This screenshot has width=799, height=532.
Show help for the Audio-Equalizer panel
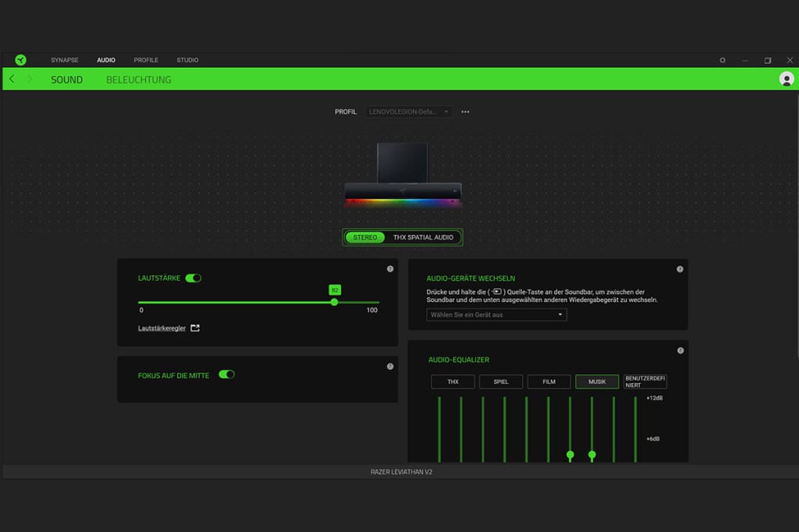coord(680,350)
